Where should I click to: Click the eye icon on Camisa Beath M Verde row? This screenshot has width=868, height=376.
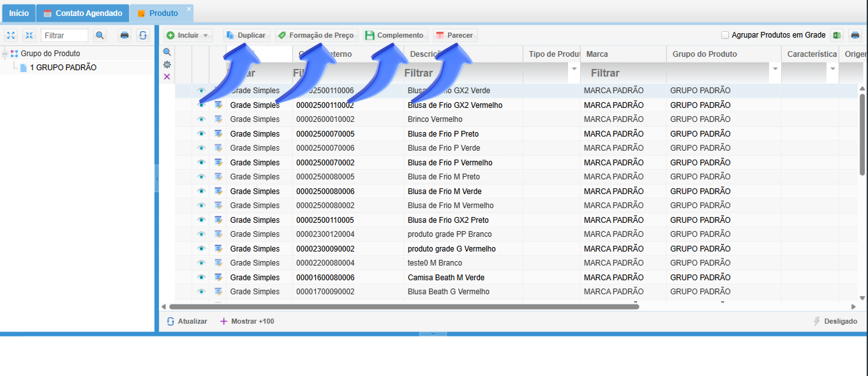pos(201,278)
